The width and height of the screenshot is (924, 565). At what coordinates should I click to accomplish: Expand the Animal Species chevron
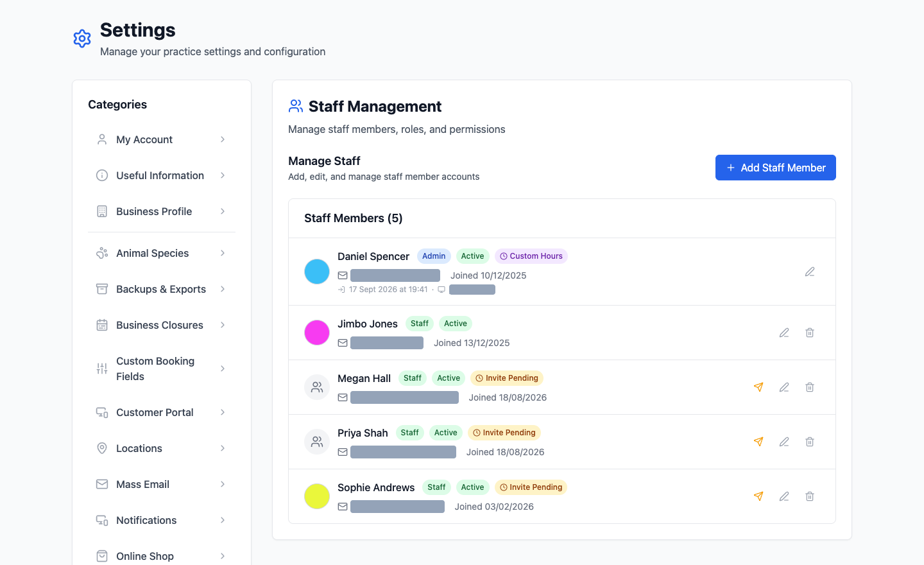(223, 253)
